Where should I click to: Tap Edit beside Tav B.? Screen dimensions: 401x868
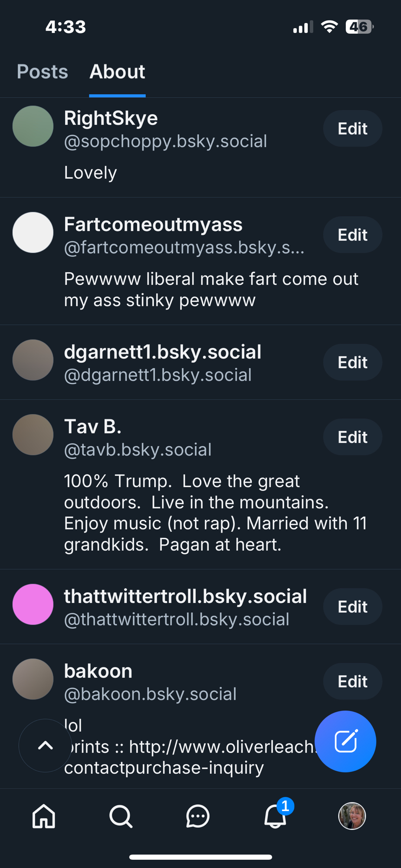352,437
